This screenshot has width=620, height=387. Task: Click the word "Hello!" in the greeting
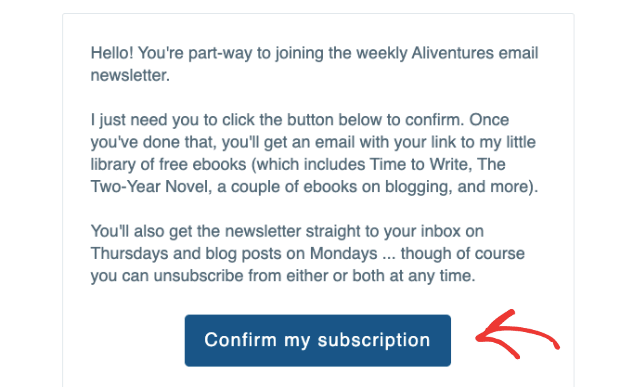112,53
